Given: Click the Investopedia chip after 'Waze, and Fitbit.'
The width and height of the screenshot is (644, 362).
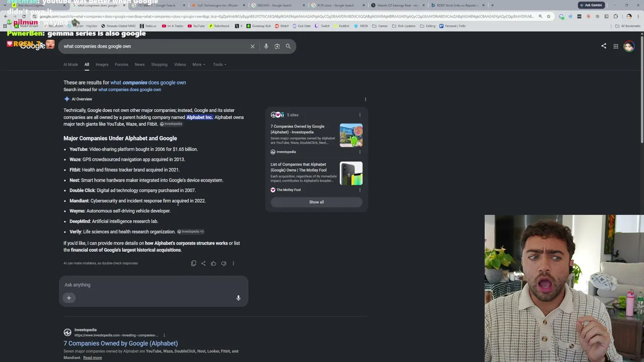Looking at the screenshot, I should (171, 124).
